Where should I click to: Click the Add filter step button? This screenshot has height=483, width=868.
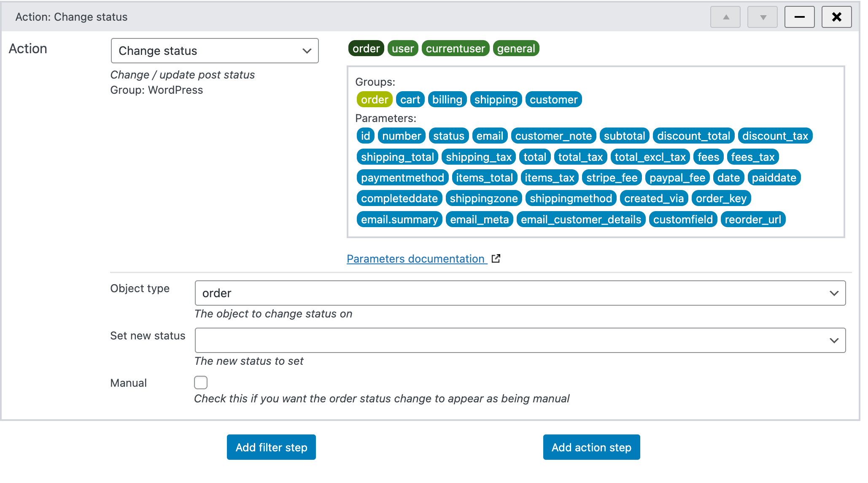[271, 447]
